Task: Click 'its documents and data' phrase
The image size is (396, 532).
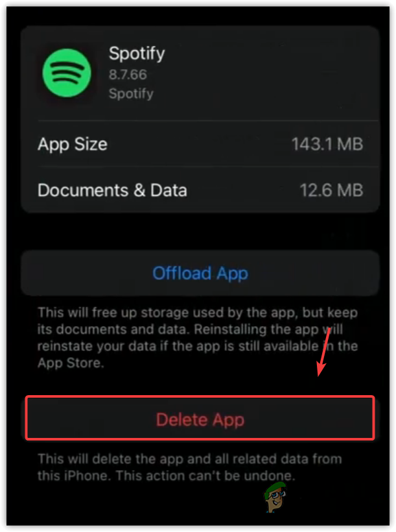Action: click(x=113, y=330)
